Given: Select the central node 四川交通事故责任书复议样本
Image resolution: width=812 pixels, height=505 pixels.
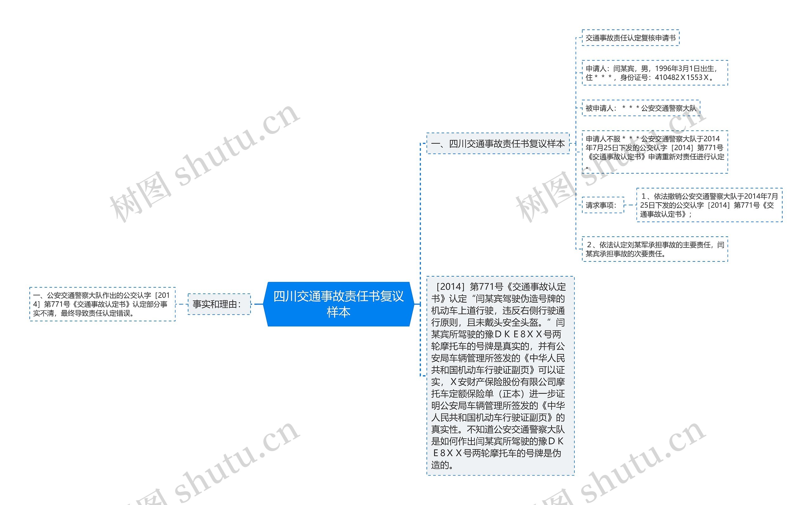Looking at the screenshot, I should (338, 304).
